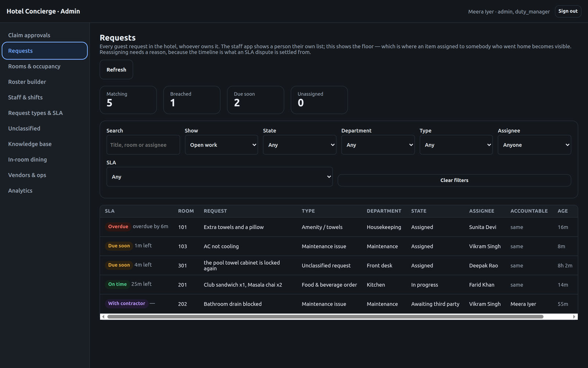Click Hotel Concierge · Admin title
This screenshot has height=368, width=588.
point(43,11)
